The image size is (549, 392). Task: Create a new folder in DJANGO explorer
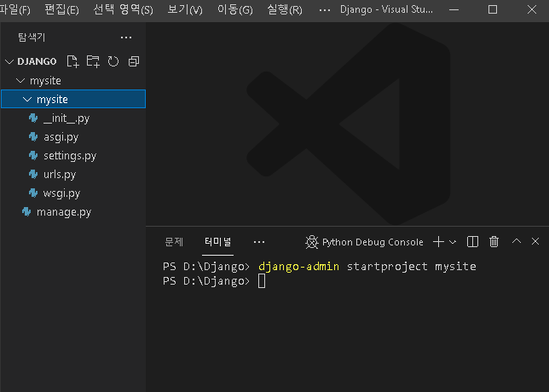coord(93,61)
